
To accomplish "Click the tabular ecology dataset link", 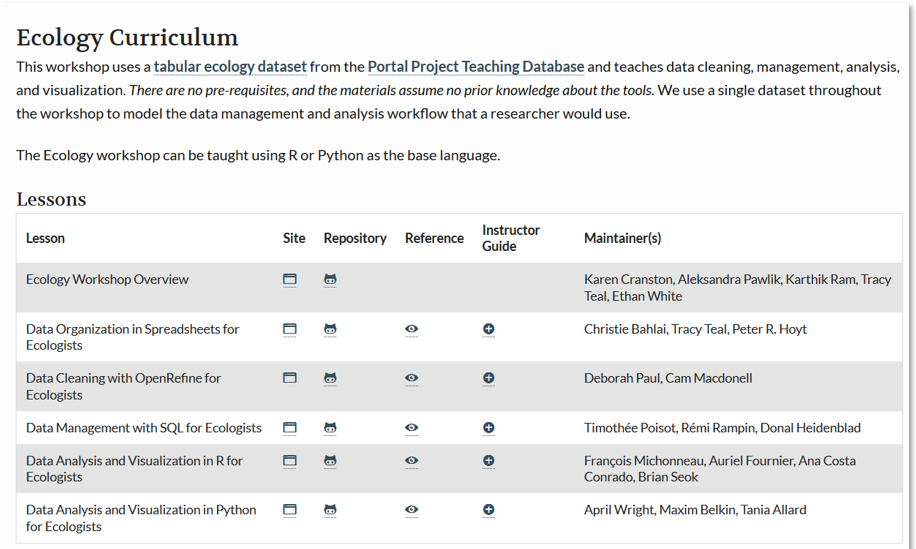I will click(230, 67).
